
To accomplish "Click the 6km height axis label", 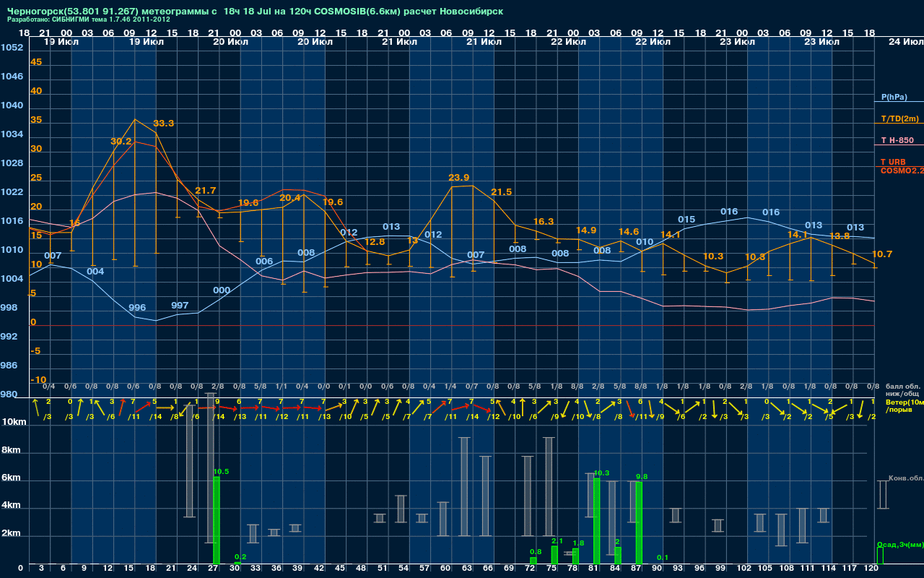I will pos(11,478).
